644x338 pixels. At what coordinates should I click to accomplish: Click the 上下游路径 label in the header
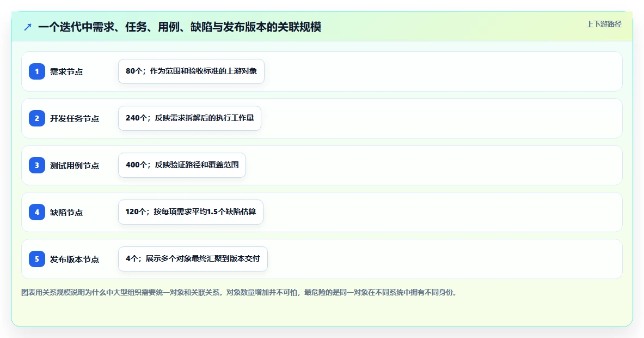point(604,25)
